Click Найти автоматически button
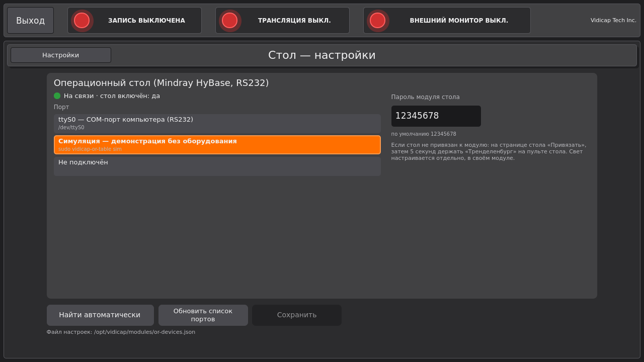This screenshot has height=362, width=644. 100,315
